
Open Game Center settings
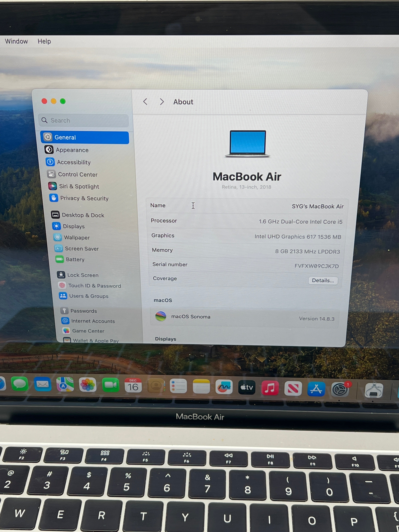[83, 331]
